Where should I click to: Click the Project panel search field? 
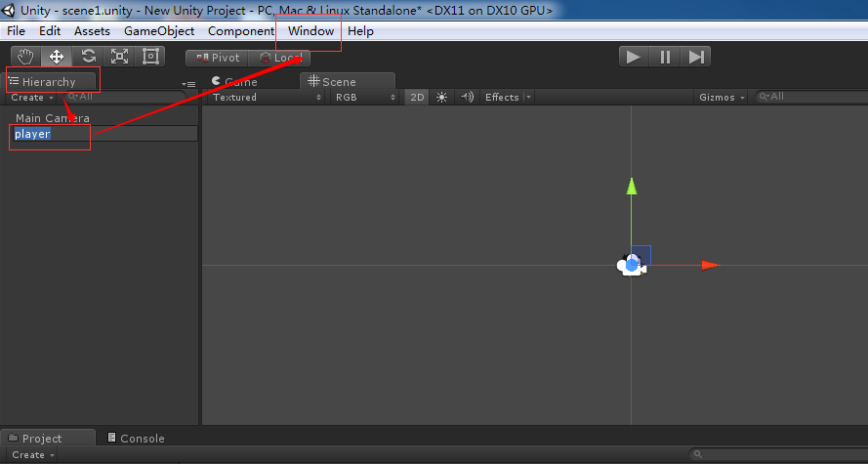(778, 454)
